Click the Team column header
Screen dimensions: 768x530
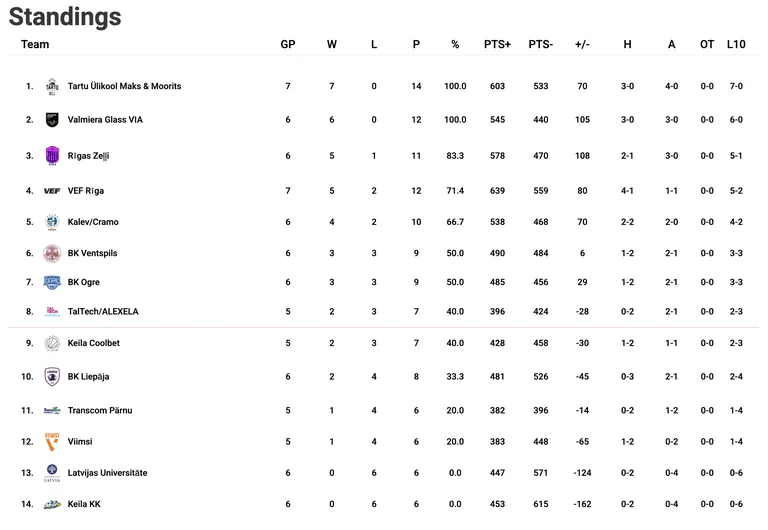(35, 44)
